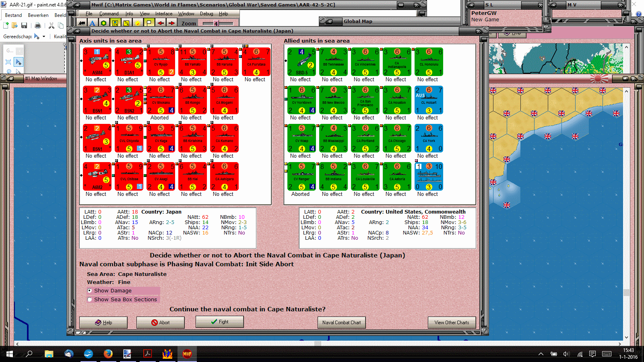Click the Print icon in paint.net
The image size is (644, 362).
point(38,25)
